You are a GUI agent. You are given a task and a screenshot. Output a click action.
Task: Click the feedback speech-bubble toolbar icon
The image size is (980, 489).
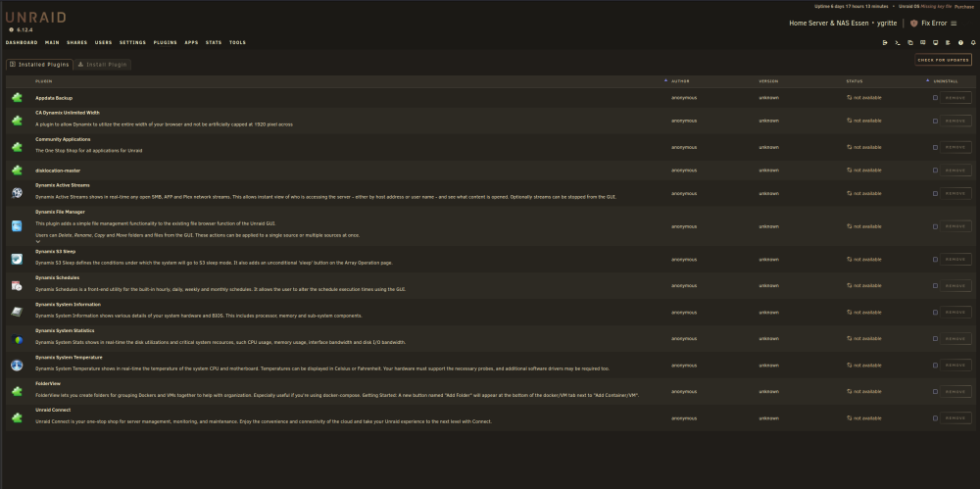pyautogui.click(x=922, y=42)
